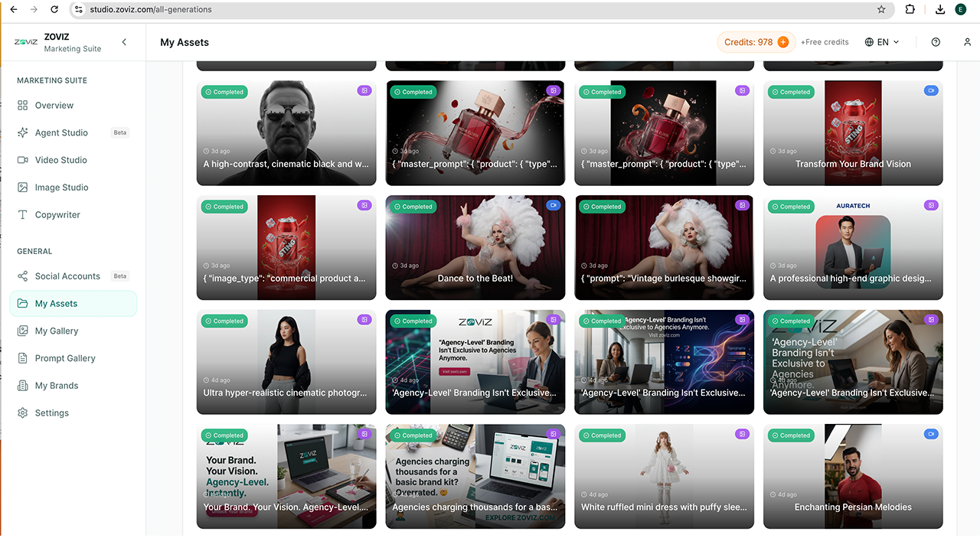Reload the page with the refresh icon
This screenshot has width=980, height=551.
pyautogui.click(x=54, y=9)
